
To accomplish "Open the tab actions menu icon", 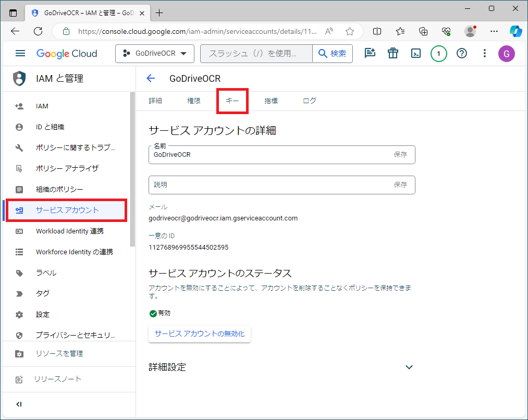I will pyautogui.click(x=13, y=13).
